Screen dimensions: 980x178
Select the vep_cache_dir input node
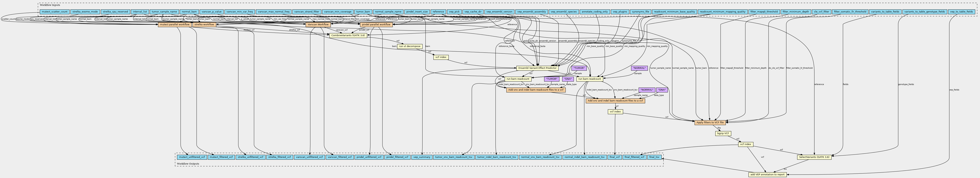point(473,12)
